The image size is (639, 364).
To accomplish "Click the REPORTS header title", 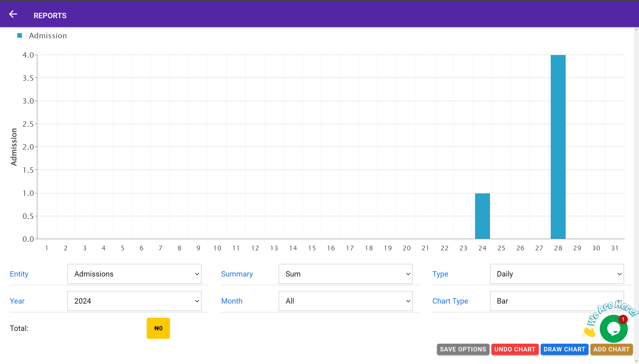I will [50, 15].
